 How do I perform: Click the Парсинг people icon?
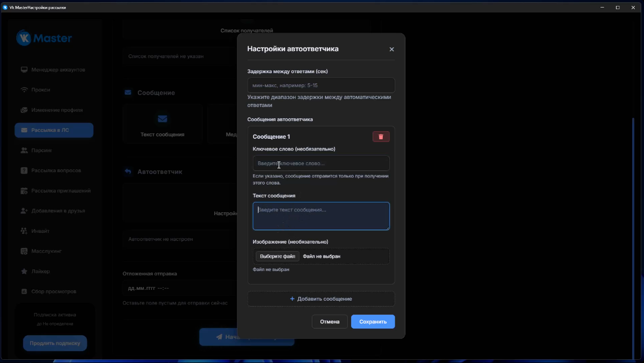(x=24, y=151)
